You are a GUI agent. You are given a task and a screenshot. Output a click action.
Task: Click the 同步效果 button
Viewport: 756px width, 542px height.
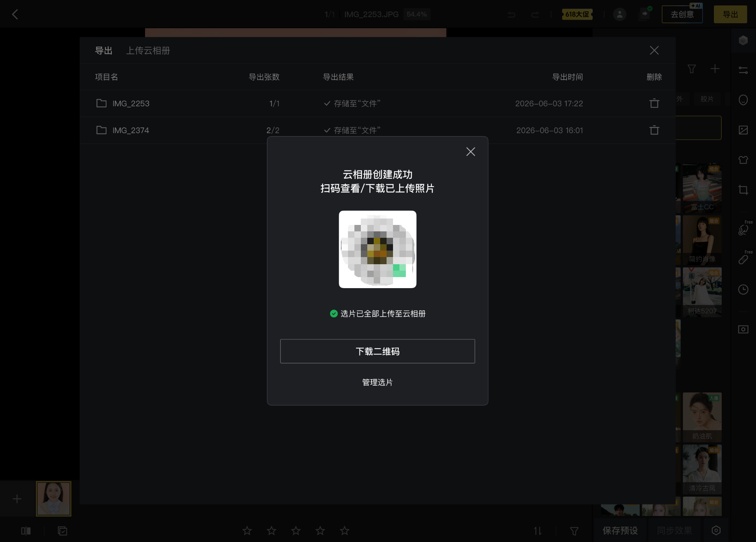click(x=675, y=531)
